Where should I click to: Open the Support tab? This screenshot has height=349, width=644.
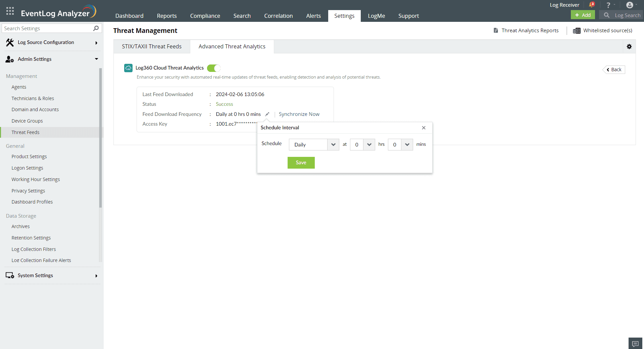409,16
